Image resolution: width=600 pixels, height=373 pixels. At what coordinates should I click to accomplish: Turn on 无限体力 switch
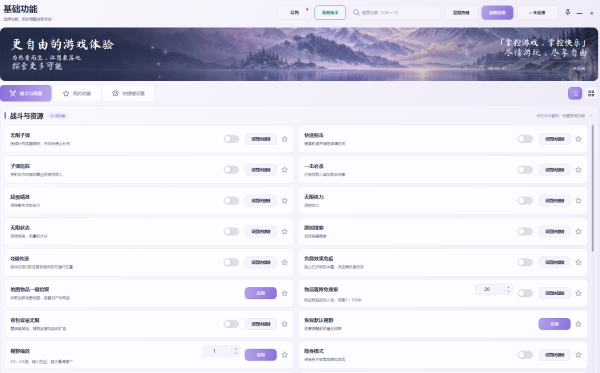(525, 201)
